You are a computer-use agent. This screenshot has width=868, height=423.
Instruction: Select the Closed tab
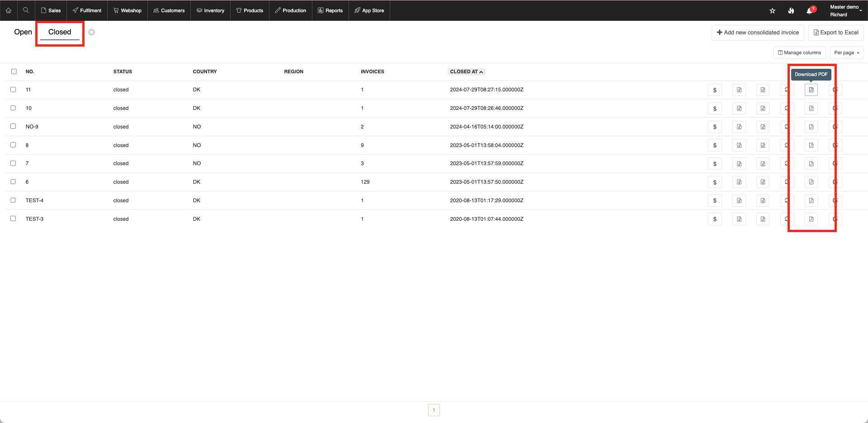60,32
